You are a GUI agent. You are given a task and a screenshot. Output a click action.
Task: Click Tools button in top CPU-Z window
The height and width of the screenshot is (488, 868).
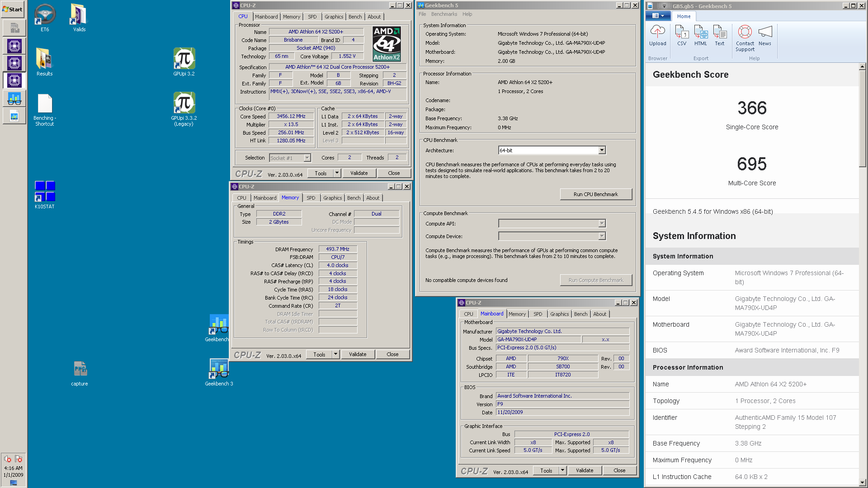coord(321,173)
